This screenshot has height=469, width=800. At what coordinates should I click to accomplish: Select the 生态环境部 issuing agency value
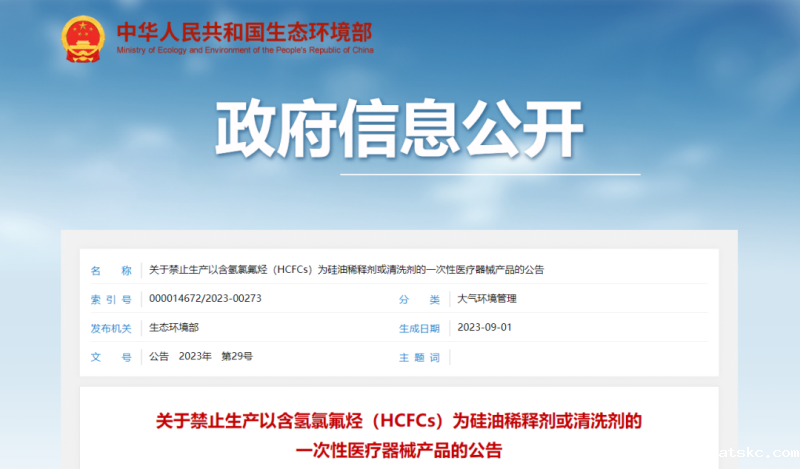pyautogui.click(x=173, y=328)
